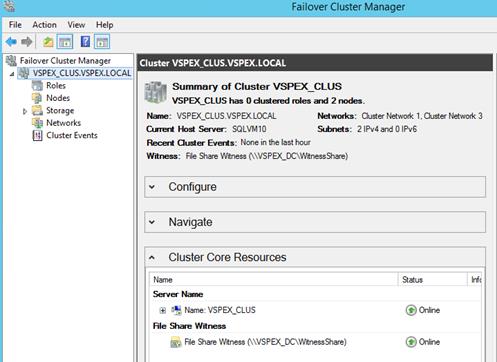Click the Configure section title
Image resolution: width=497 pixels, height=362 pixels.
192,187
